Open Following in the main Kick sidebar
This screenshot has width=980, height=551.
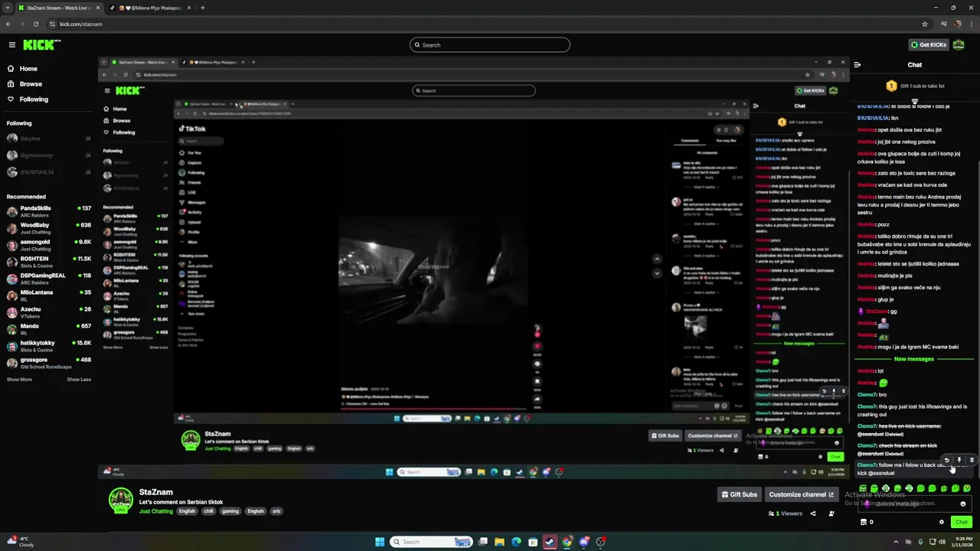coord(34,99)
